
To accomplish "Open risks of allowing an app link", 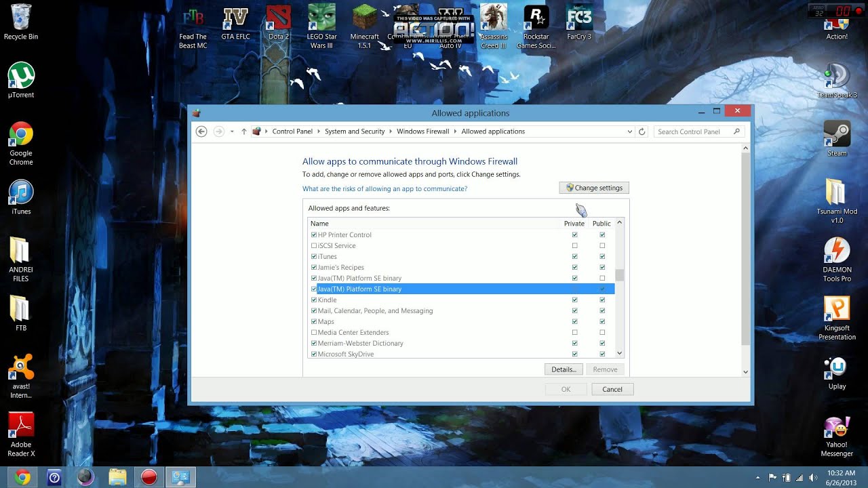I will [x=384, y=189].
